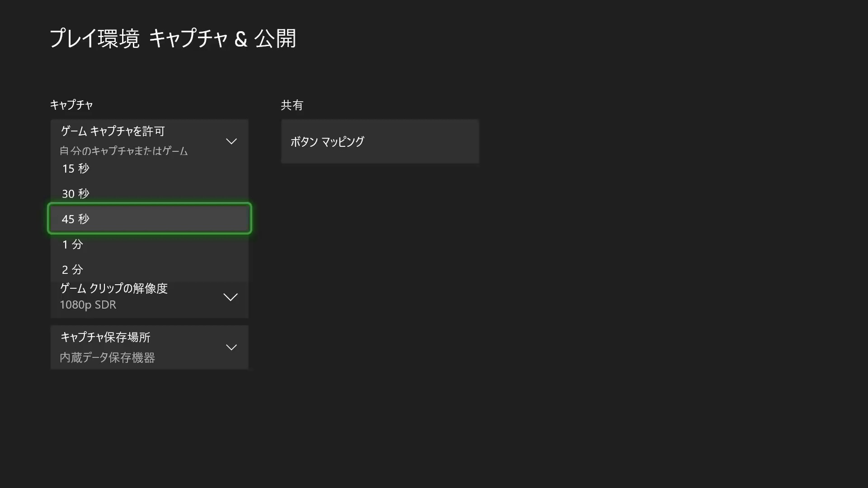Click the chevron beside ゲーム クリップの解像度
This screenshot has height=488, width=868.
coord(230,297)
